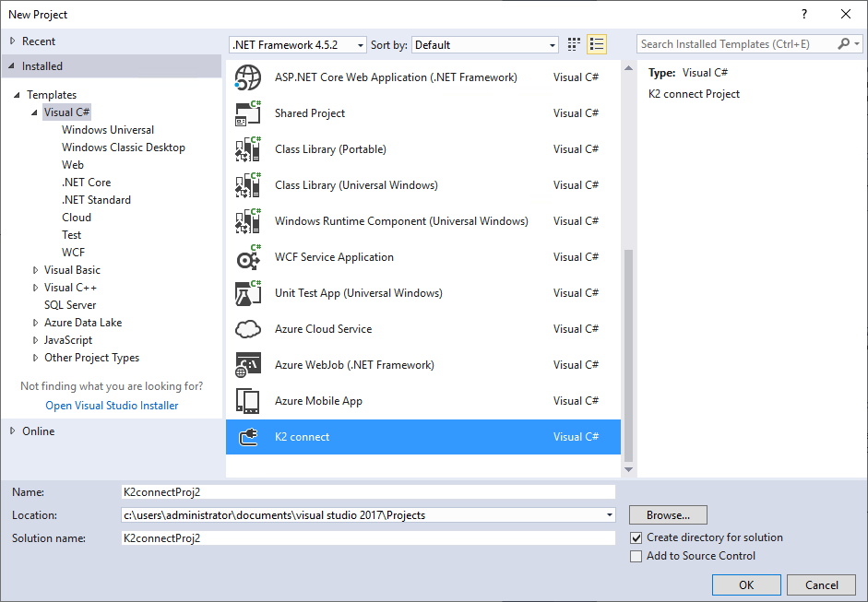868x602 pixels.
Task: Expand the Visual C++ node
Action: coord(35,288)
